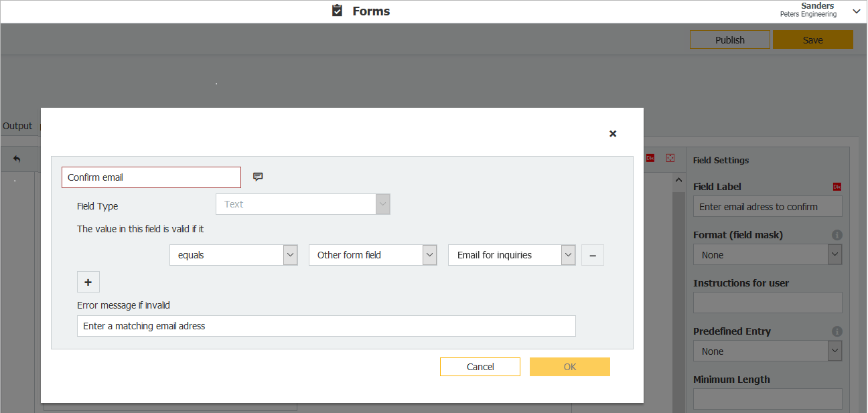Add a new validation condition with plus button
The width and height of the screenshot is (868, 413).
pyautogui.click(x=88, y=281)
